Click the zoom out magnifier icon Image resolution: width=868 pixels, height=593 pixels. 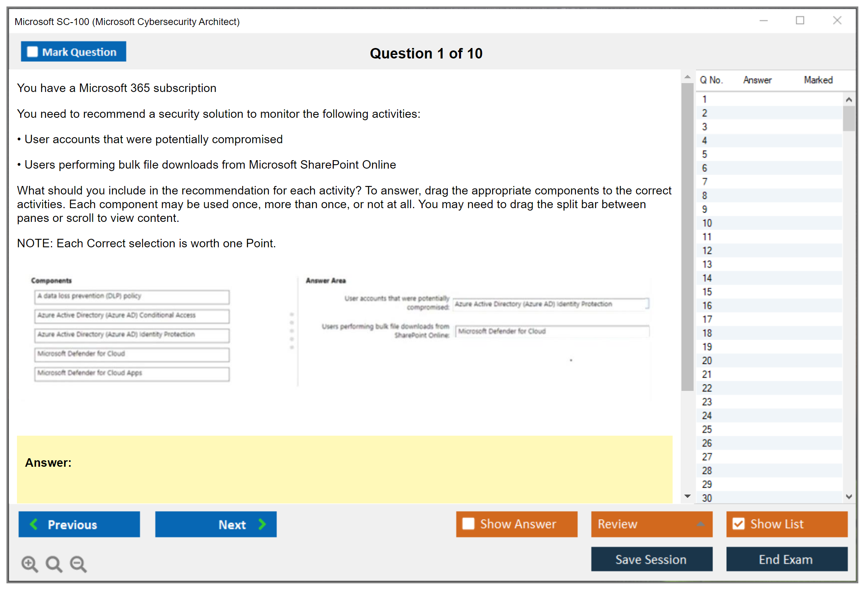tap(78, 564)
